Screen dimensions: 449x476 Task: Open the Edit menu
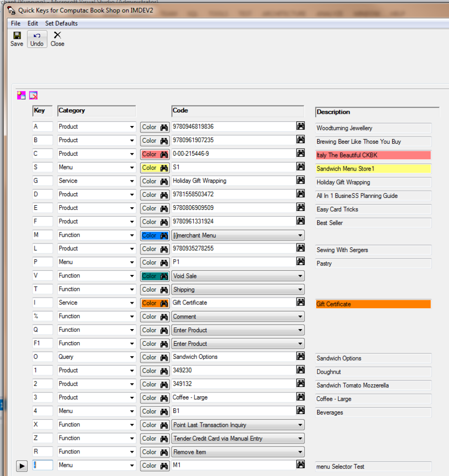point(33,24)
